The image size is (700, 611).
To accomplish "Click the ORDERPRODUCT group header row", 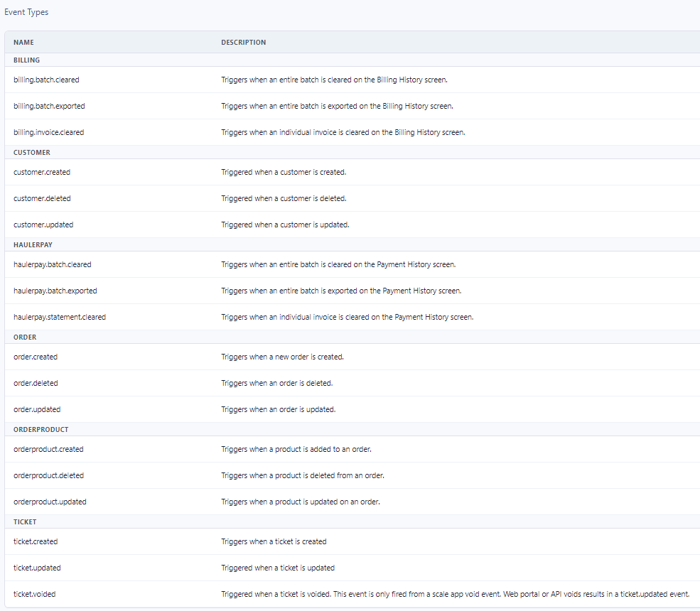I will [41, 429].
